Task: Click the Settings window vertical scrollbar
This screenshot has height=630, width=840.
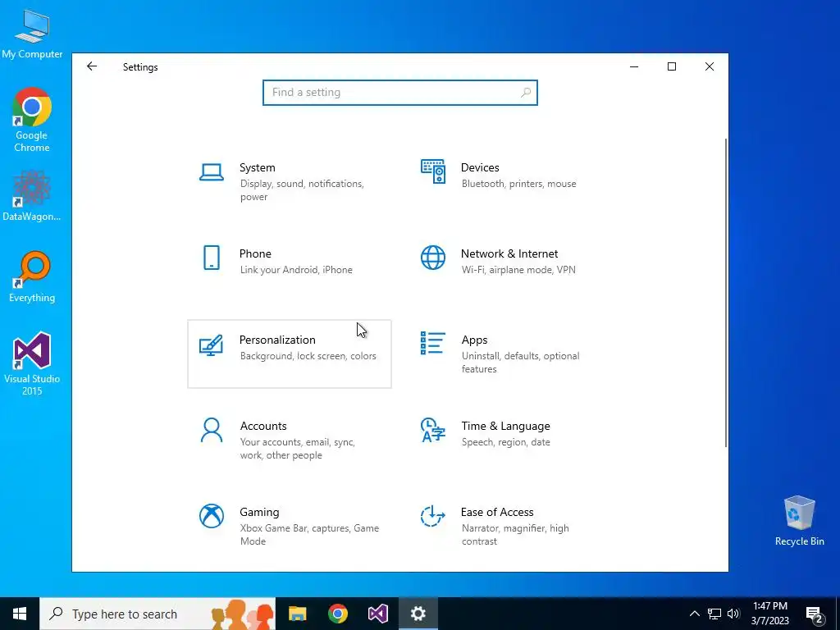Action: (x=726, y=293)
